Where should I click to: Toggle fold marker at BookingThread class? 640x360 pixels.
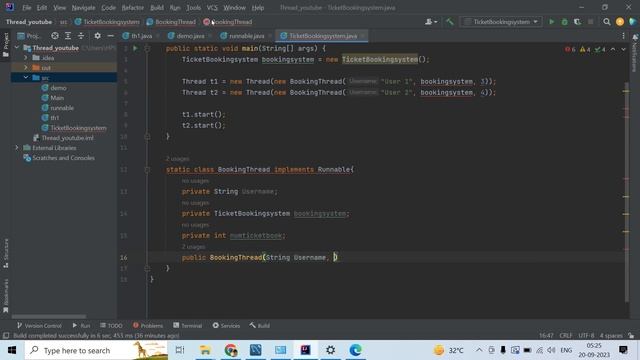[147, 169]
